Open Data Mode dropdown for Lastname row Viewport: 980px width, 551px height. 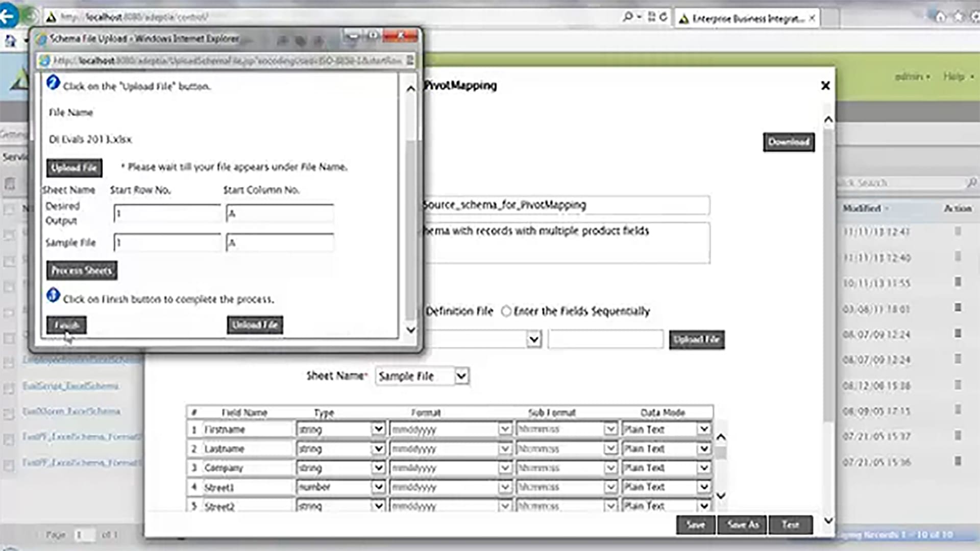click(703, 448)
